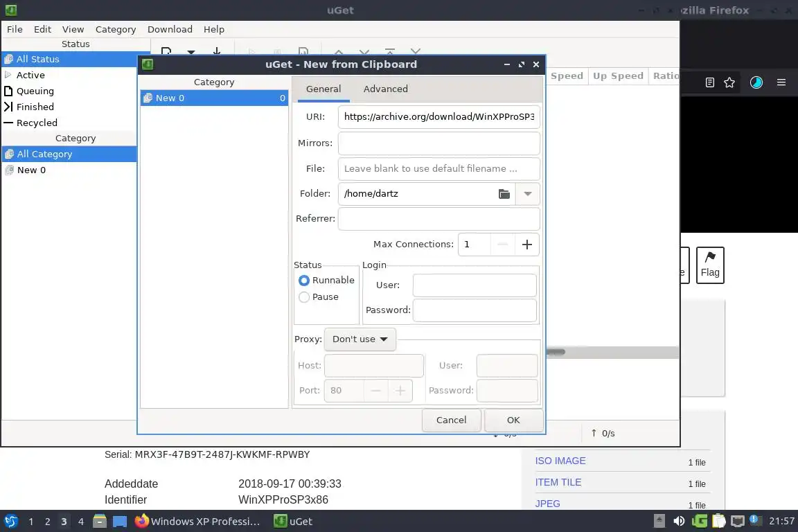The height and width of the screenshot is (532, 798).
Task: Open the Help menu
Action: [214, 29]
